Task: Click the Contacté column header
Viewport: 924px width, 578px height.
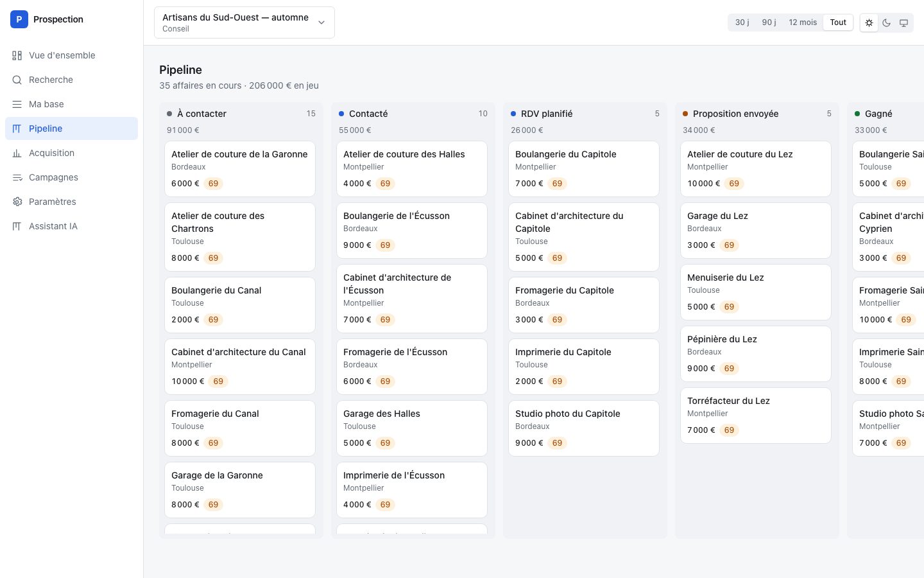Action: [x=413, y=114]
